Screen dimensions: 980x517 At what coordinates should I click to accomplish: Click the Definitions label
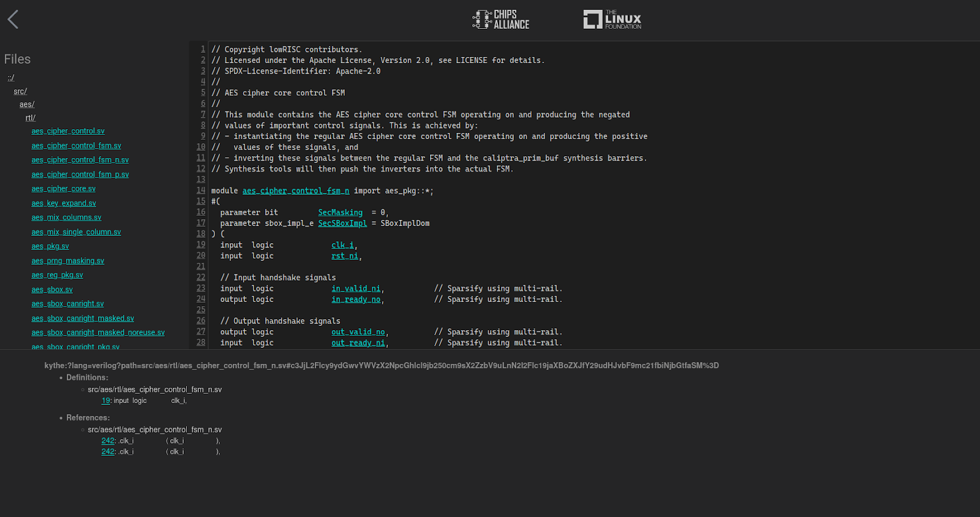87,378
